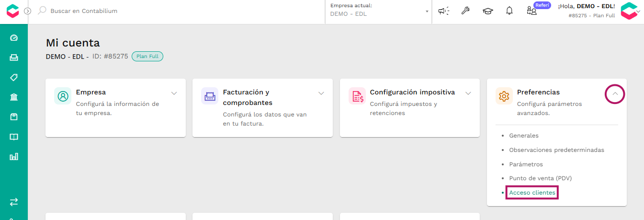Open the bank building icon in sidebar

pos(14,97)
